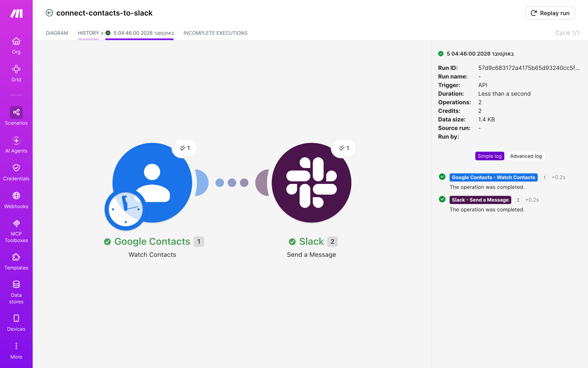Click the Send a Message subtitle
The image size is (588, 368).
point(312,255)
